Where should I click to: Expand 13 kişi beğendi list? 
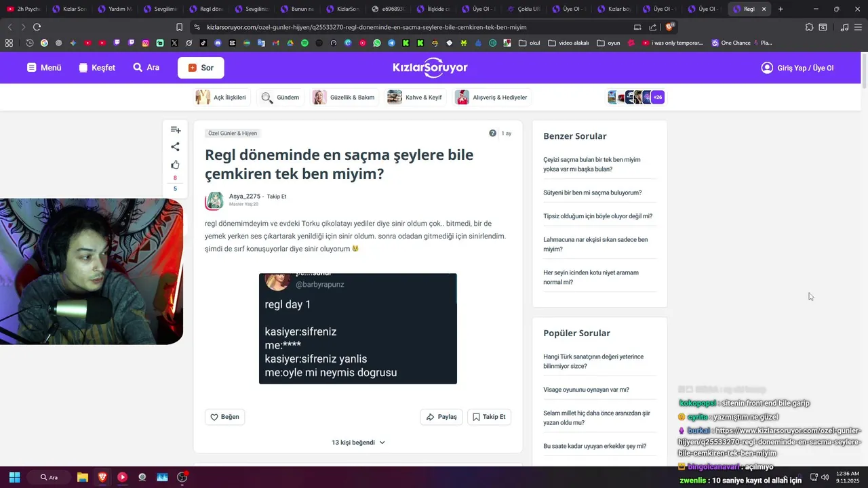pos(358,443)
